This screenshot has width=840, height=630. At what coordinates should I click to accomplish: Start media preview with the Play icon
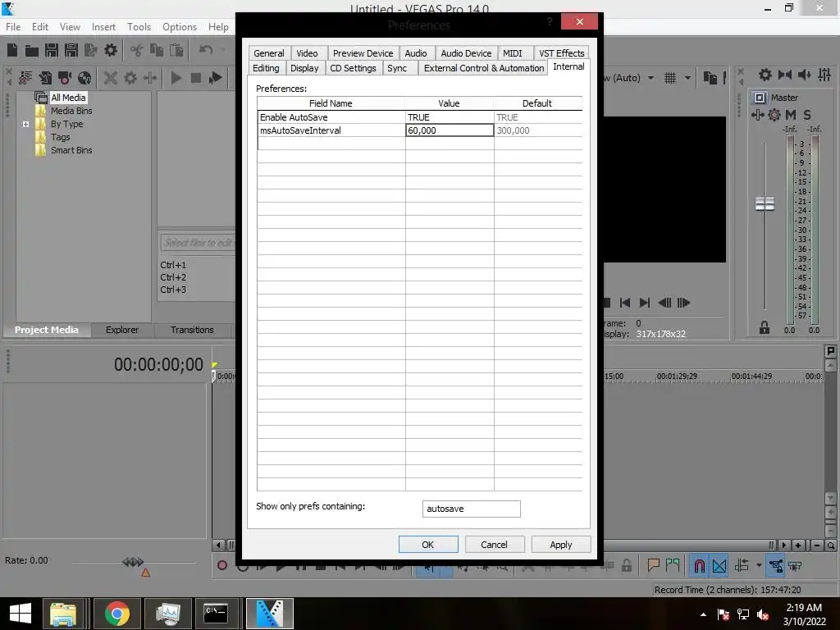[176, 78]
